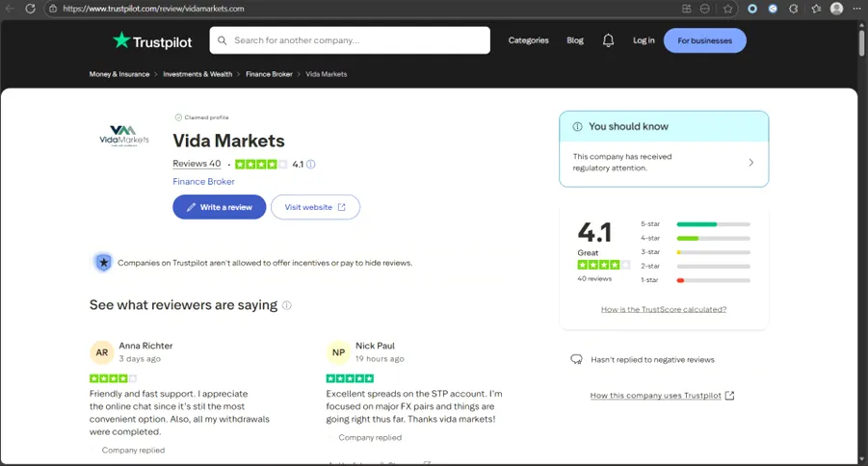The width and height of the screenshot is (868, 466).
Task: Click Log in
Action: coord(644,40)
